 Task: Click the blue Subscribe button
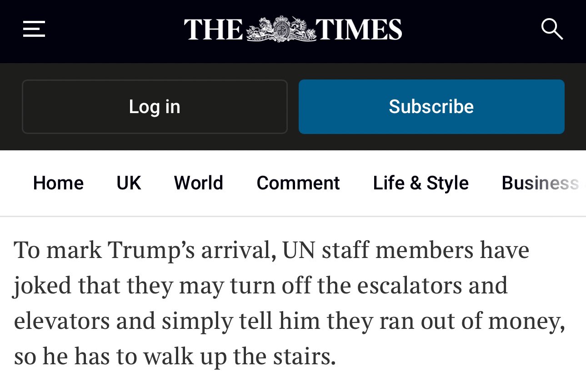coord(431,107)
